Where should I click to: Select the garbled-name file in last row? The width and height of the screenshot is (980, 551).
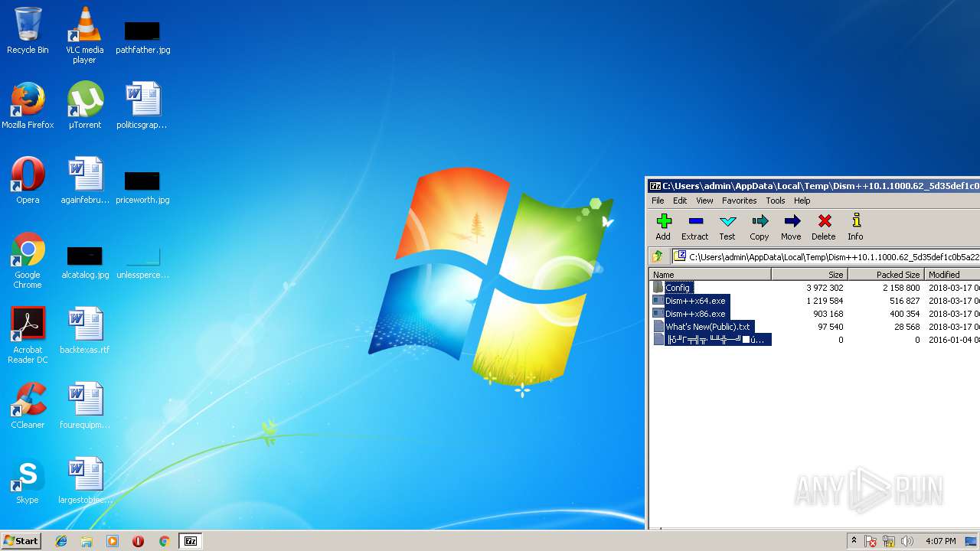tap(815, 340)
